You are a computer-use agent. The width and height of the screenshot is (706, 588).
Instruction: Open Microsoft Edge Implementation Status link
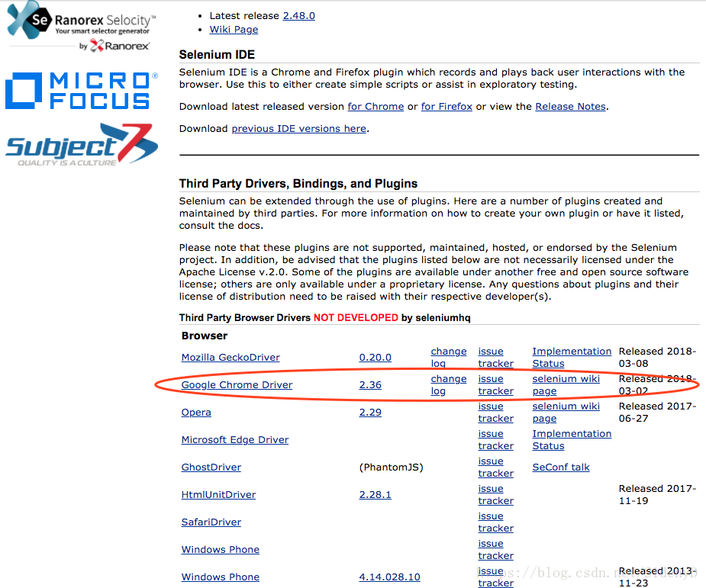pyautogui.click(x=572, y=440)
